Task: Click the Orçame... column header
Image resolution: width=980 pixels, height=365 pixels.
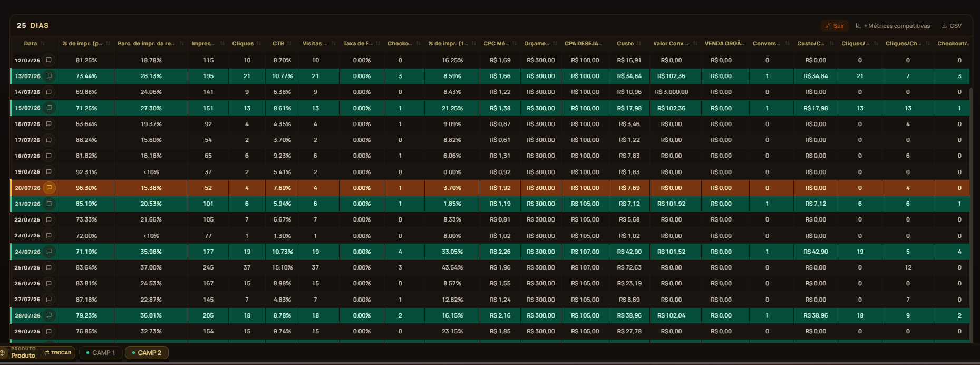Action: [537, 43]
